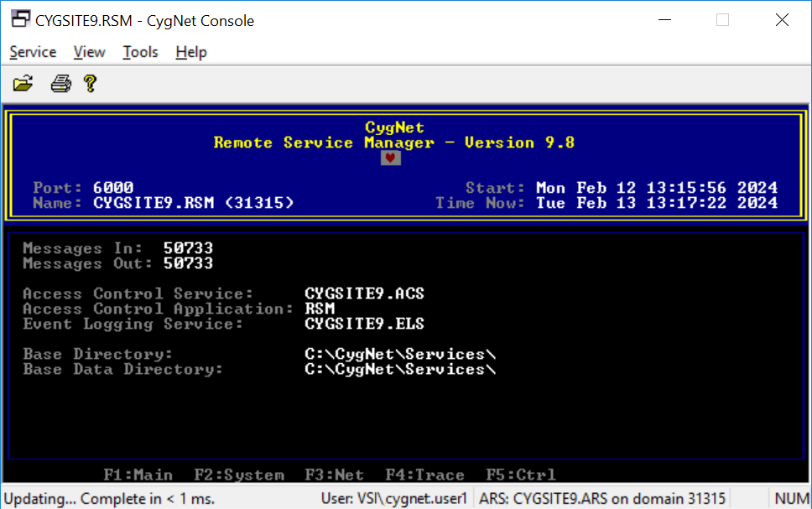Click the Messages Out count 50733
This screenshot has height=509, width=812.
click(189, 263)
